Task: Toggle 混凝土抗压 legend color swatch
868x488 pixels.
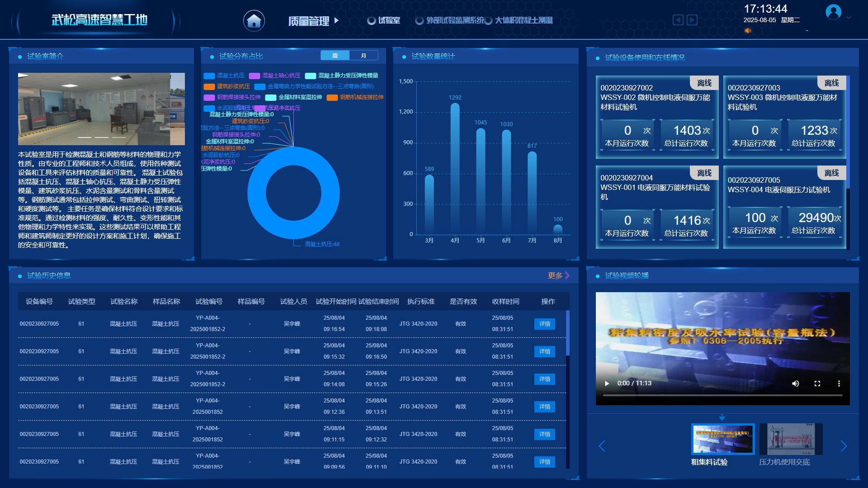Action: coord(209,76)
